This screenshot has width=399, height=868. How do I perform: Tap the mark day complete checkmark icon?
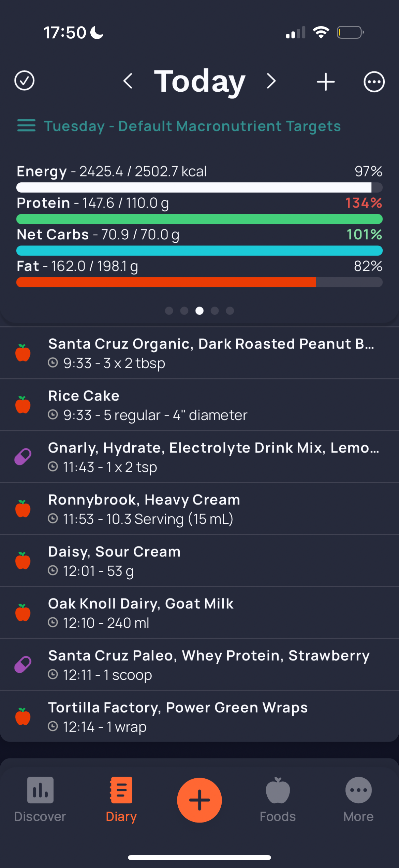(x=24, y=81)
